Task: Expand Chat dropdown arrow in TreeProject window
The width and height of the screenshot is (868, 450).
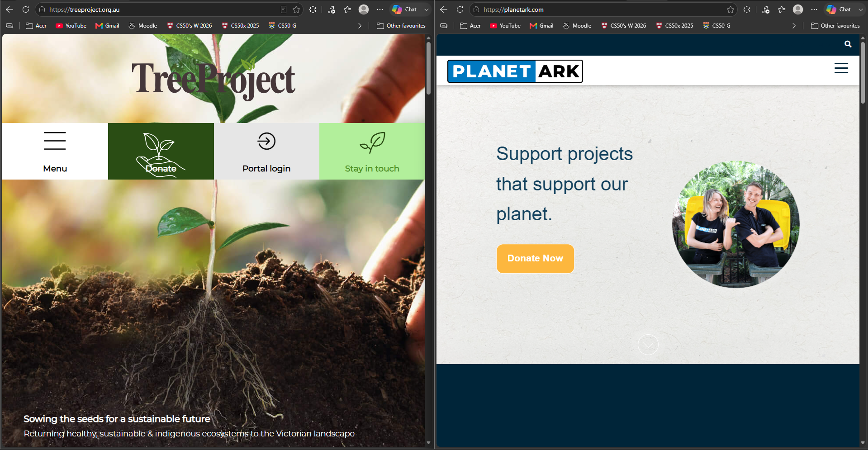Action: pyautogui.click(x=426, y=9)
